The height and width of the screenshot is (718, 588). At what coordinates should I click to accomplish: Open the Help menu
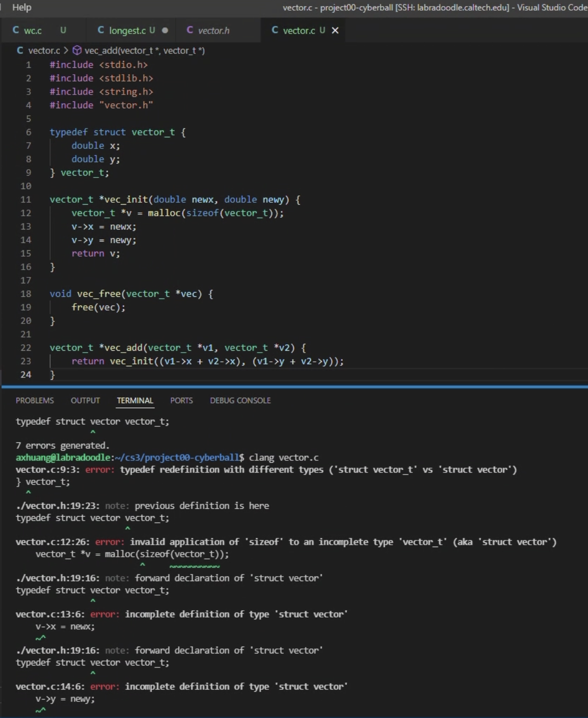click(22, 7)
